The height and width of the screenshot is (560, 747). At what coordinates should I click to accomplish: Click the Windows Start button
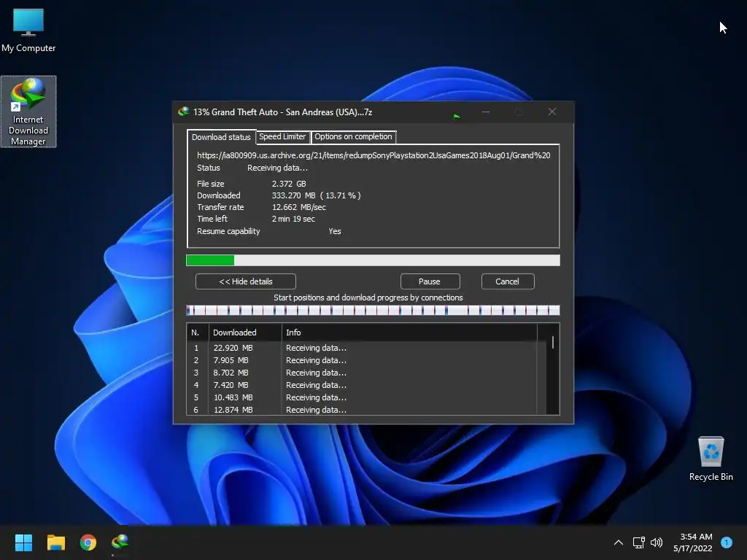23,542
